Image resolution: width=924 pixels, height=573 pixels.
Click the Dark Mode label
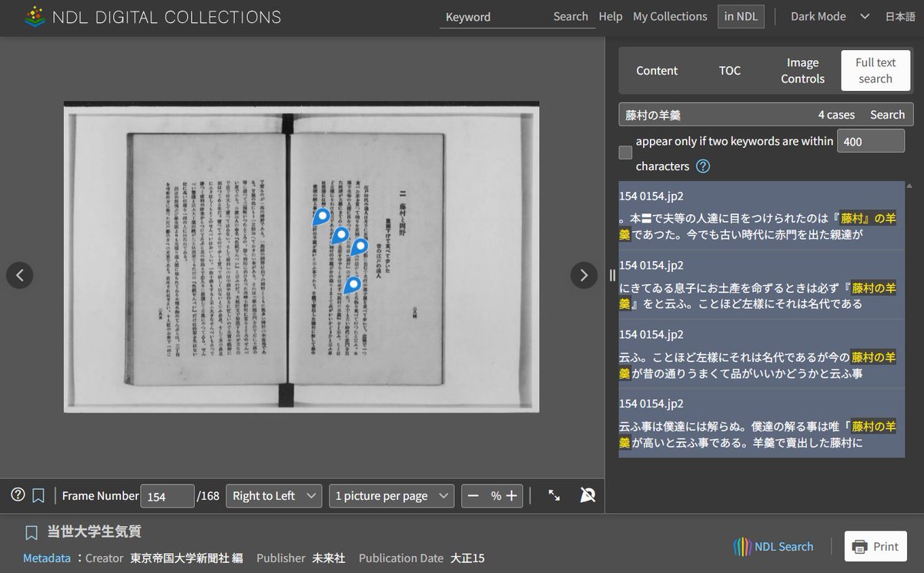[x=818, y=16]
